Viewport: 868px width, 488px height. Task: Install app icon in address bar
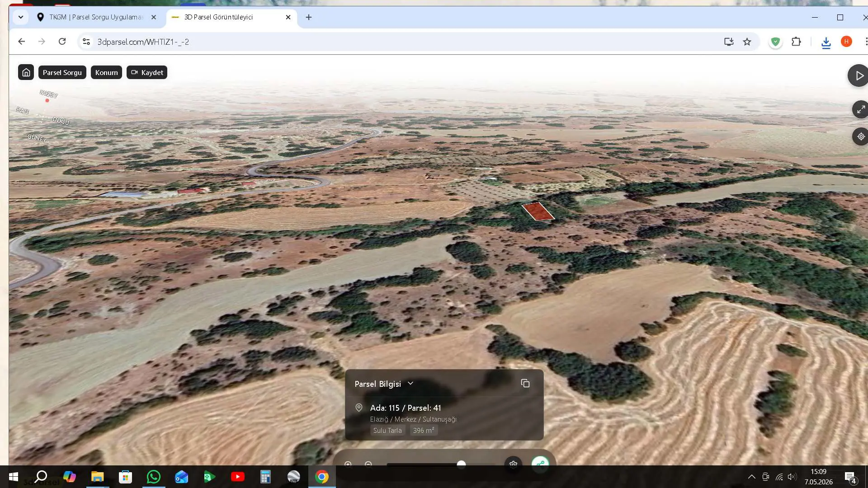[729, 42]
